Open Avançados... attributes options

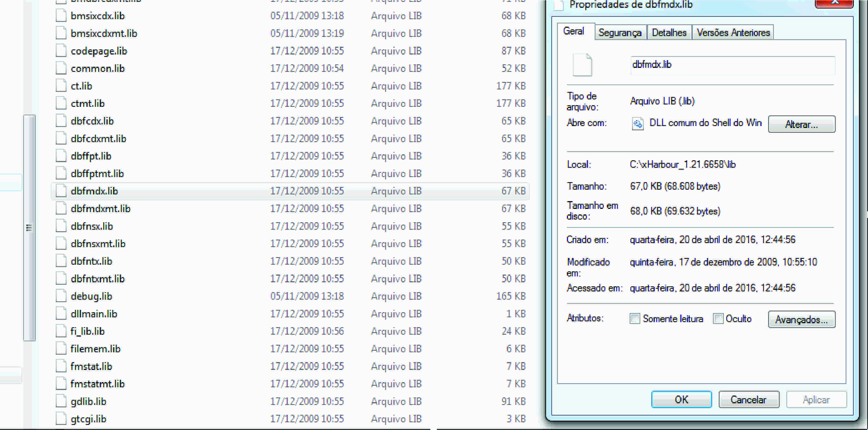[x=801, y=319]
